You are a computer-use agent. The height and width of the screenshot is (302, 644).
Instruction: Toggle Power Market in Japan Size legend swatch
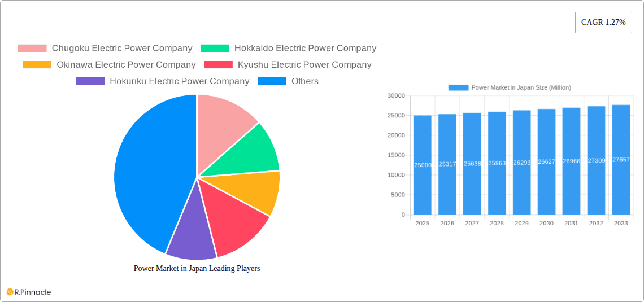point(458,88)
